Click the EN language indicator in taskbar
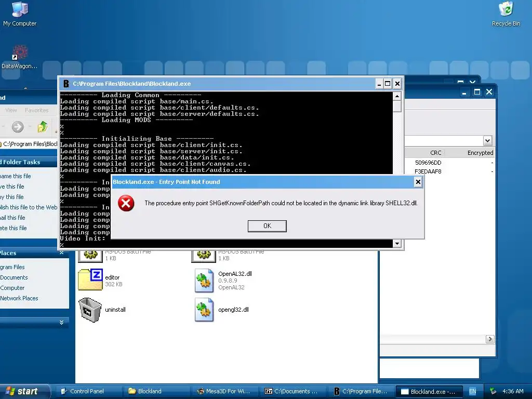 pos(472,391)
